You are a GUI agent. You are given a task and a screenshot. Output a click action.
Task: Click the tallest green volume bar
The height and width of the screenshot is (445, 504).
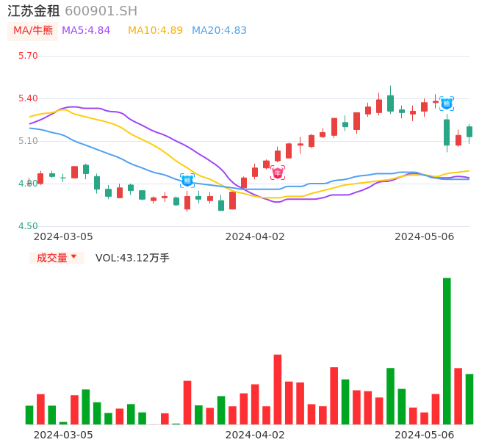(x=447, y=350)
